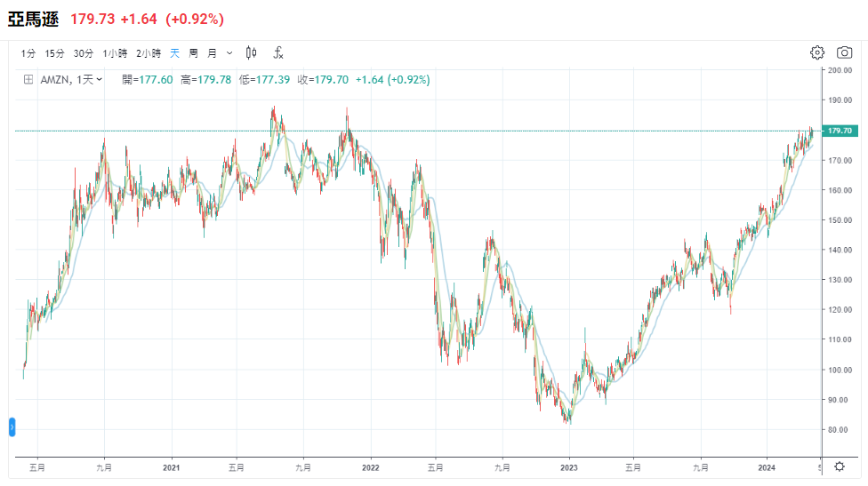Open the fx indicators menu
This screenshot has width=868, height=486.
pyautogui.click(x=278, y=52)
